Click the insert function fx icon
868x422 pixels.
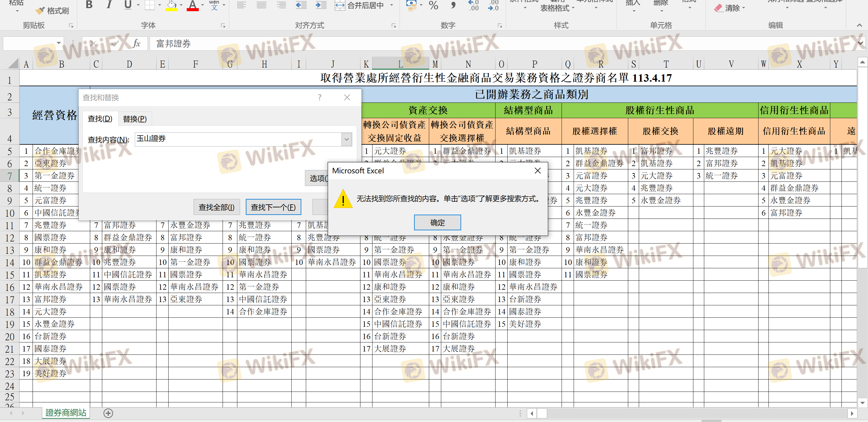[x=136, y=43]
